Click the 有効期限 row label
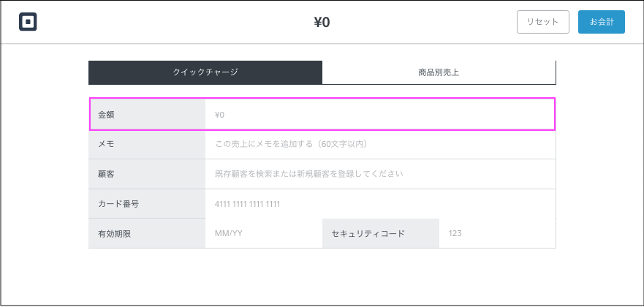 click(x=147, y=234)
